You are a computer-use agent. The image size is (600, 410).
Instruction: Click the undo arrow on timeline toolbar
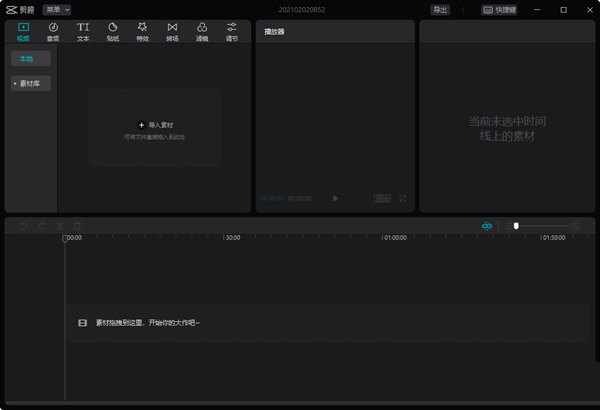pos(24,227)
